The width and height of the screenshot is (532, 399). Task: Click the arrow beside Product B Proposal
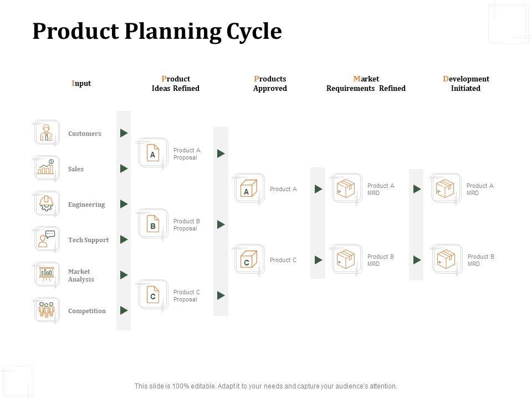point(221,224)
